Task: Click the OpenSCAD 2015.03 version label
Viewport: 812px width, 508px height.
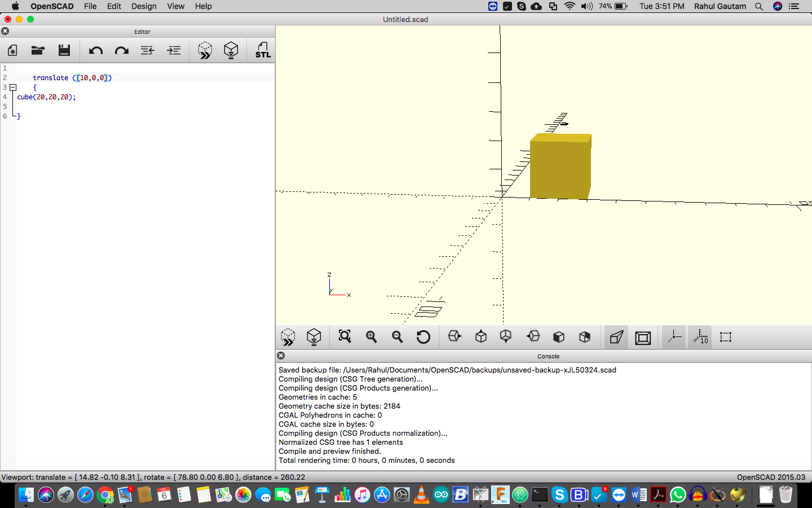Action: click(771, 478)
